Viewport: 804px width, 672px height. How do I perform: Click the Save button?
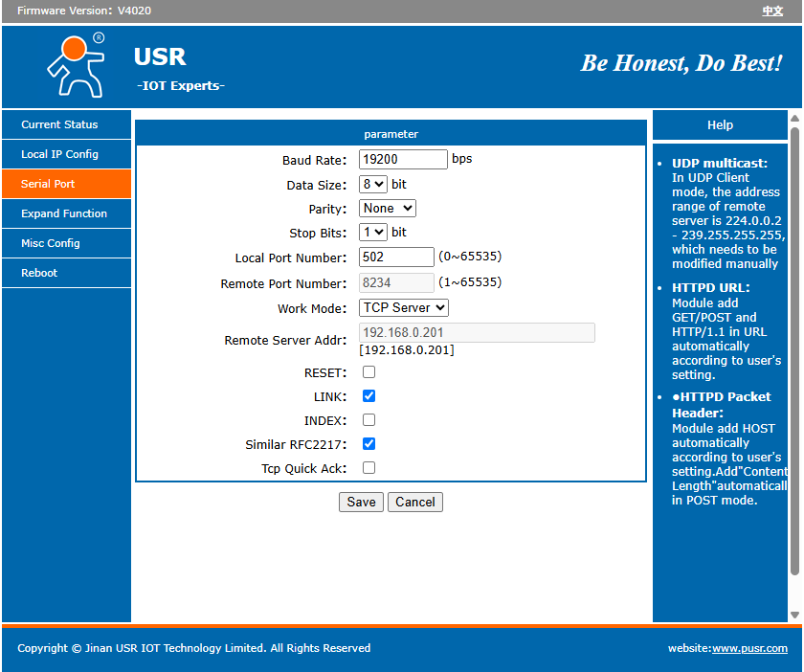pyautogui.click(x=361, y=503)
